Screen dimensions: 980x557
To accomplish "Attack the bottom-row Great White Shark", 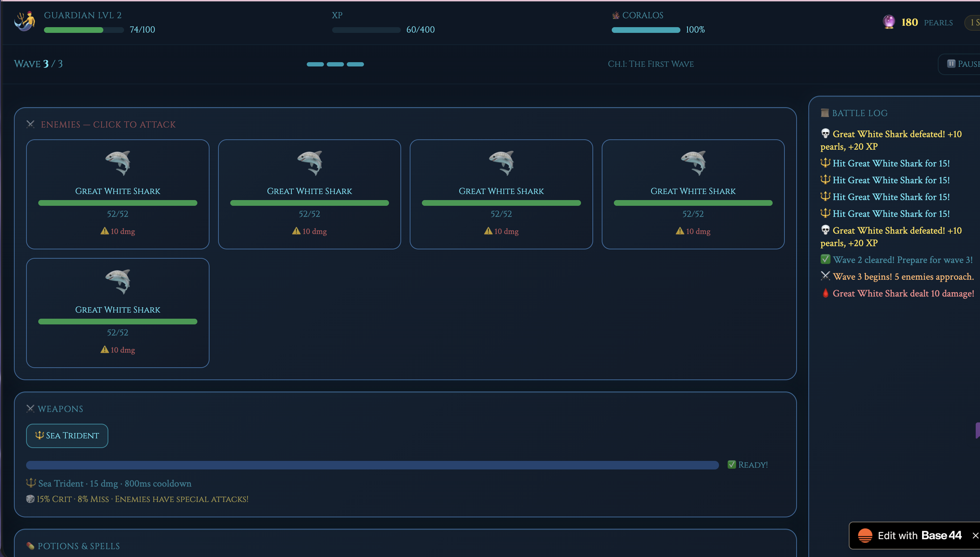I will [118, 313].
